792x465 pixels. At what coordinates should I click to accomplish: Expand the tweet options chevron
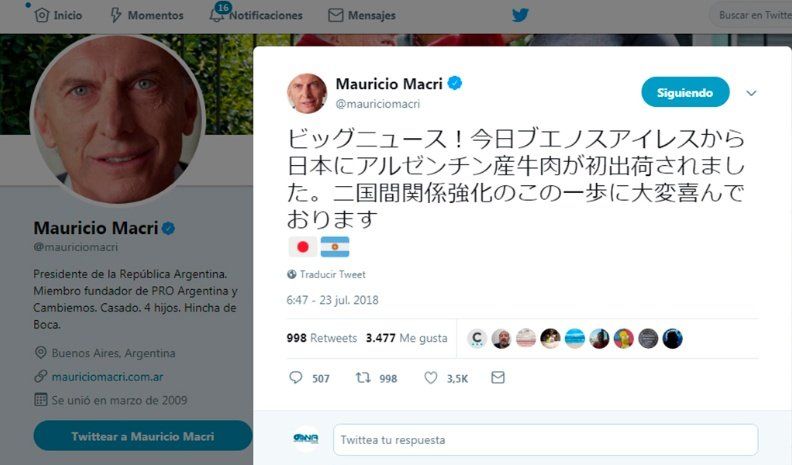click(751, 93)
